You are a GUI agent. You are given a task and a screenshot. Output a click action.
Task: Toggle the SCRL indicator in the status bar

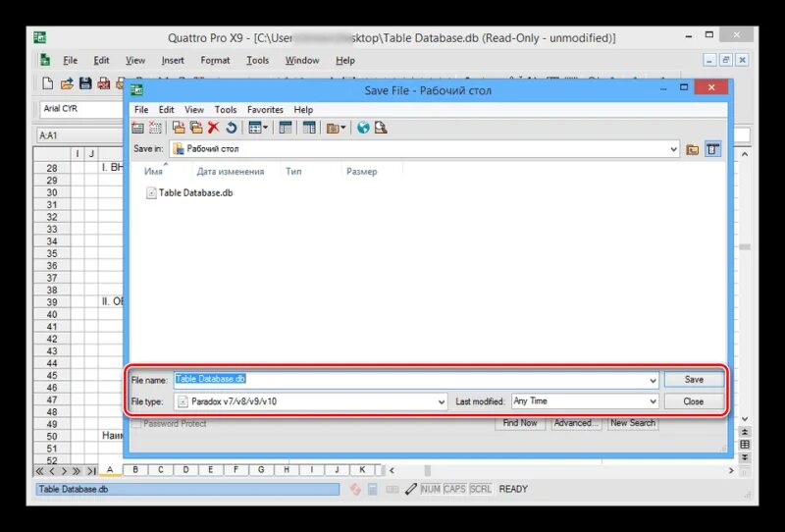(x=481, y=489)
